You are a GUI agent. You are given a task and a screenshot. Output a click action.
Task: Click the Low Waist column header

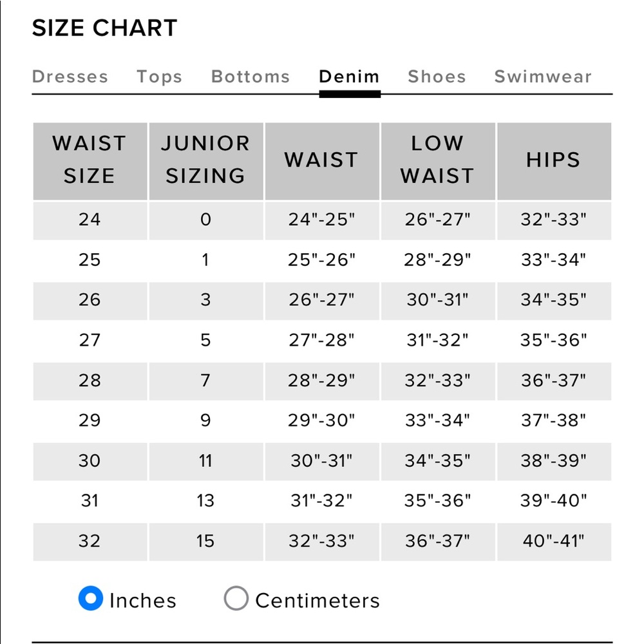(437, 160)
